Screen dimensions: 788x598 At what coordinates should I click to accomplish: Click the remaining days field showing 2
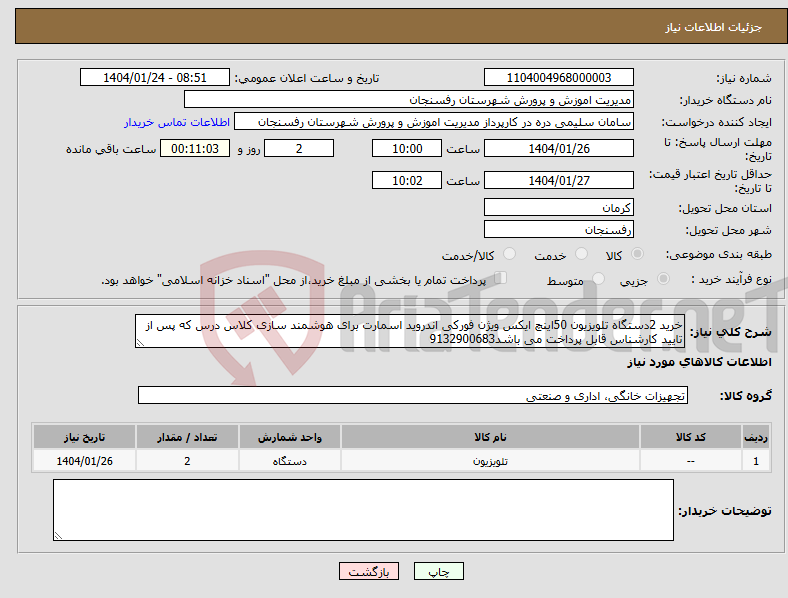click(x=299, y=148)
